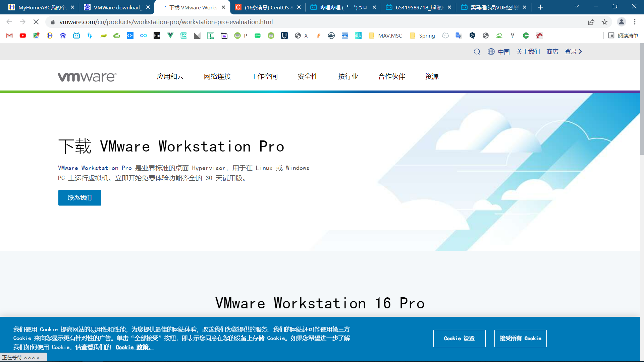Open the Gmail bookmark icon
Screen dimensions: 644x362
click(x=9, y=36)
